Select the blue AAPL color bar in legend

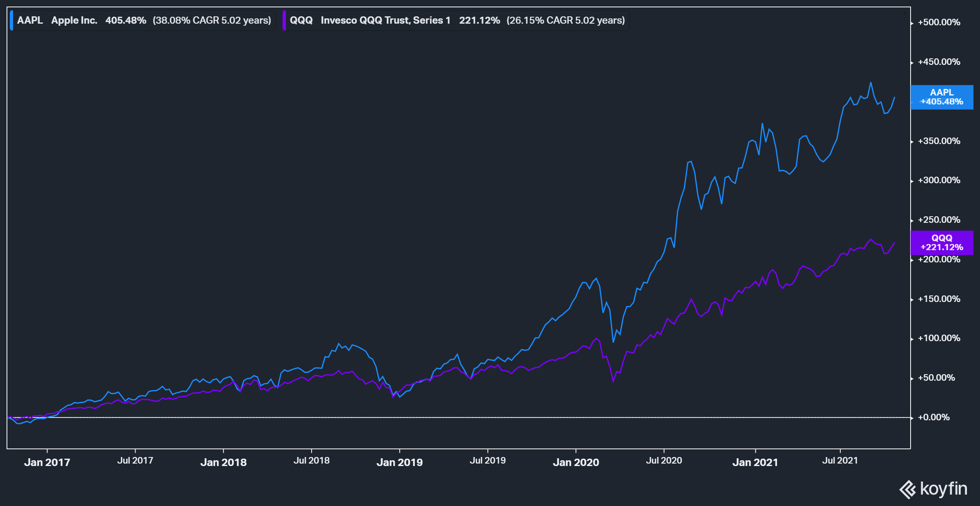(11, 20)
